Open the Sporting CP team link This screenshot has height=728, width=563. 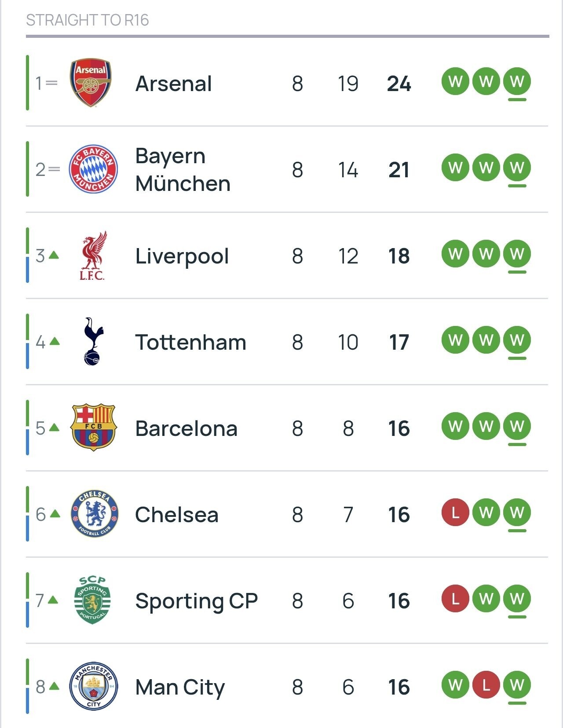click(x=196, y=601)
